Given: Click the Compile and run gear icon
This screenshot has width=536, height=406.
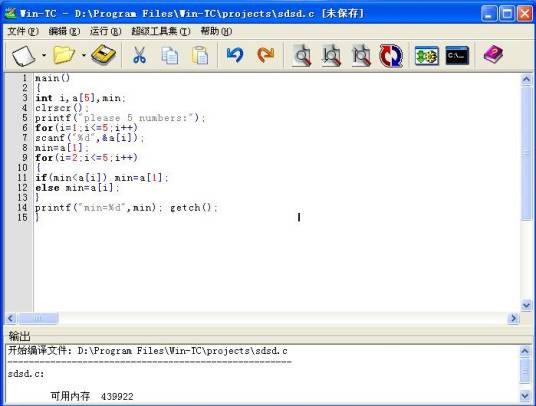Looking at the screenshot, I should tap(426, 56).
